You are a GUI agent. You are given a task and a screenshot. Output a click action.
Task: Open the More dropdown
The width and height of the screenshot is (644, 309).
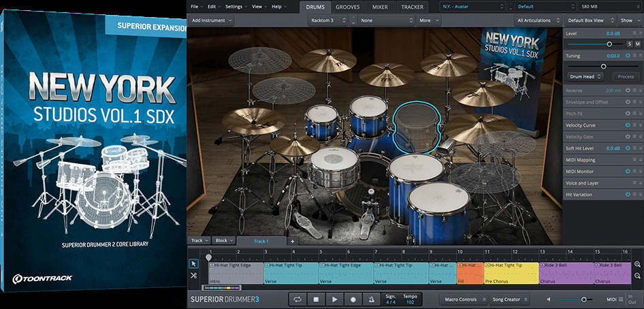click(x=428, y=20)
